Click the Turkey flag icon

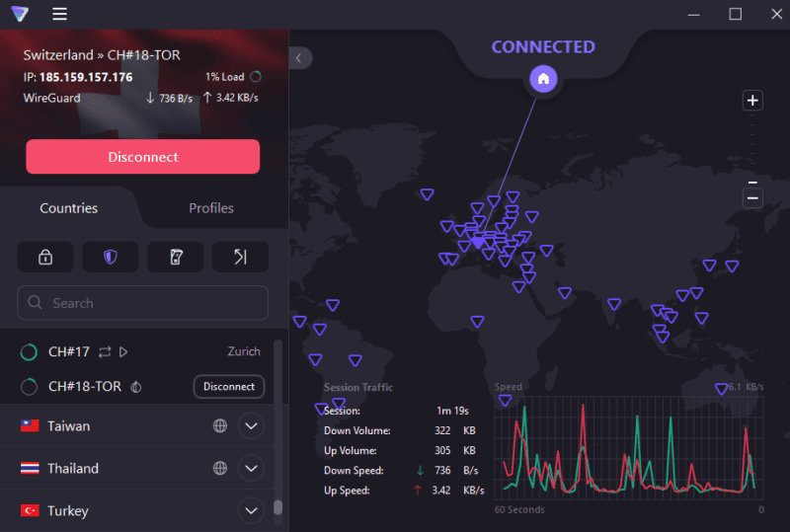click(x=30, y=510)
